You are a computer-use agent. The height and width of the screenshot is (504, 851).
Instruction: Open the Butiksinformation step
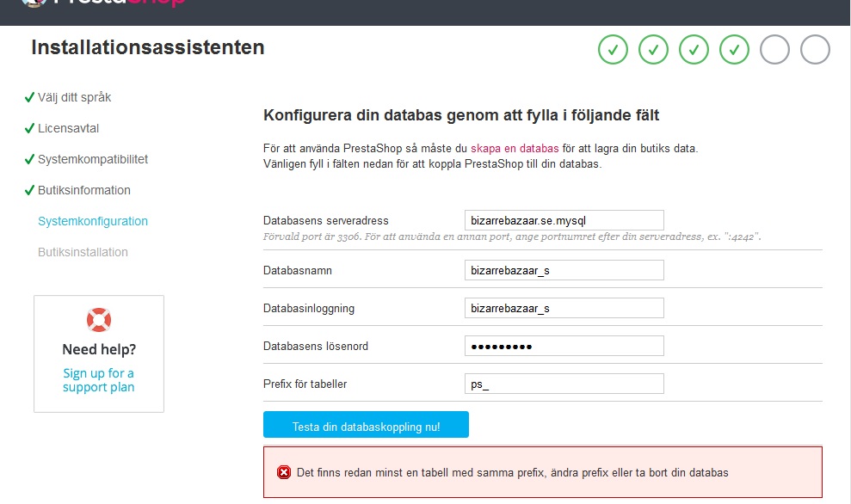pos(84,190)
